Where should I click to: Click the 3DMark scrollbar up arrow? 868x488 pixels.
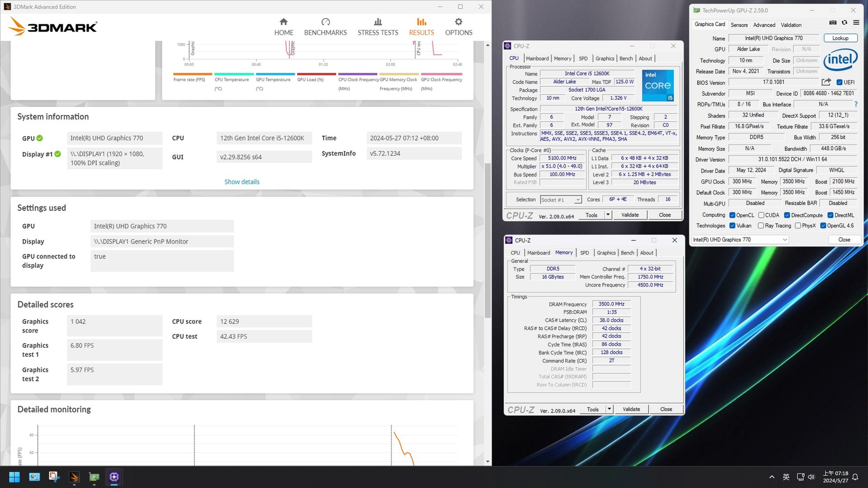[x=487, y=45]
